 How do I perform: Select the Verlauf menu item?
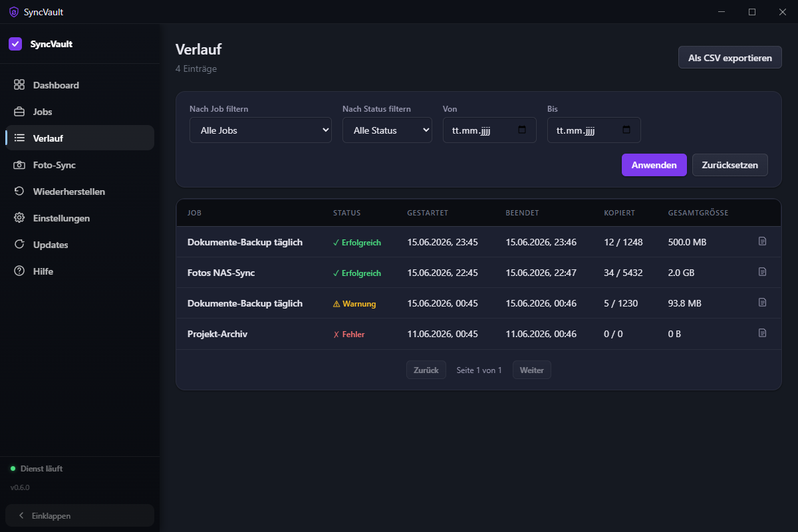click(80, 138)
